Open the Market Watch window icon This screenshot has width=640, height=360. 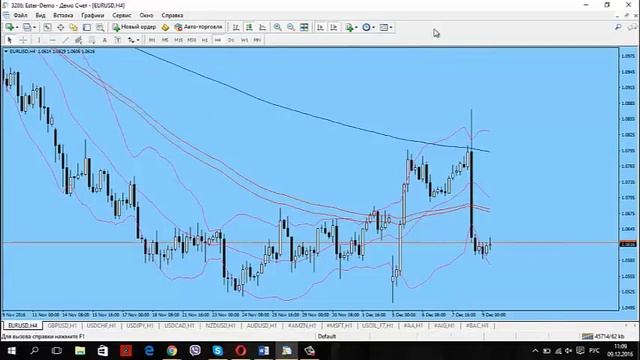(47, 27)
